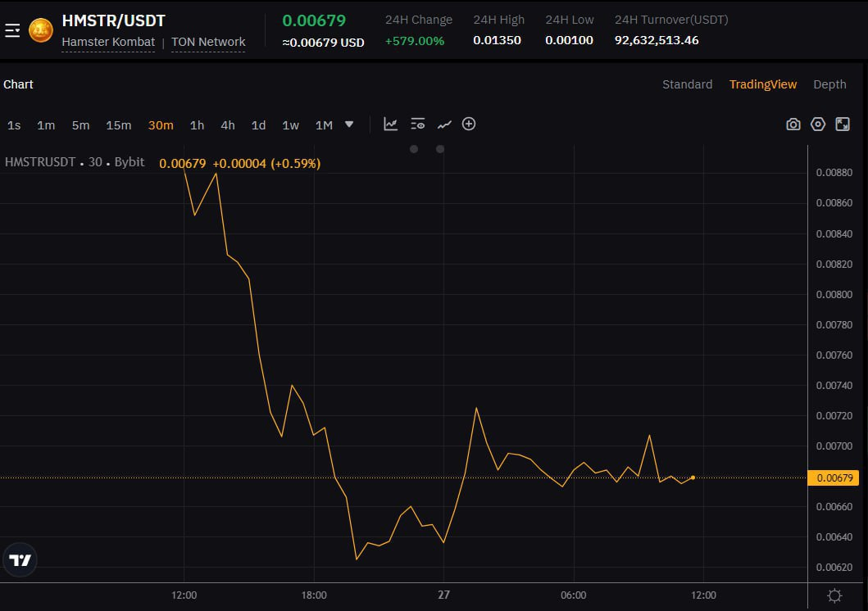The height and width of the screenshot is (611, 868).
Task: Click the +579.00% change value
Action: pyautogui.click(x=415, y=41)
